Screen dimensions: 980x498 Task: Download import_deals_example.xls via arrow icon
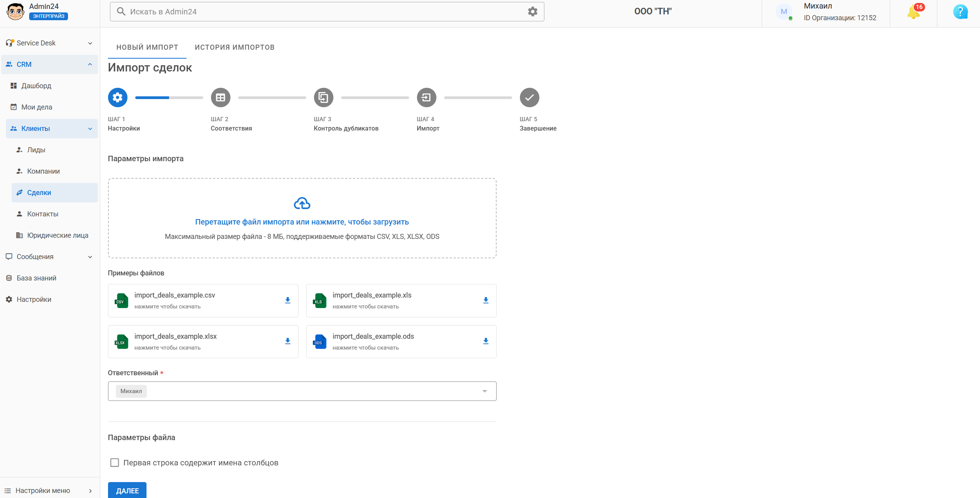[x=486, y=300]
